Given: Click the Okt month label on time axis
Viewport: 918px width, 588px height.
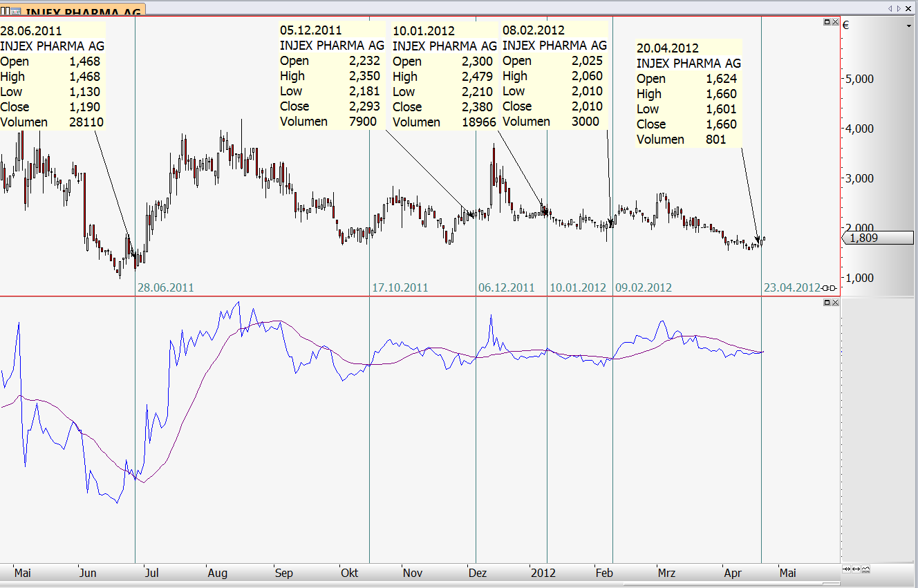Looking at the screenshot, I should coord(350,573).
